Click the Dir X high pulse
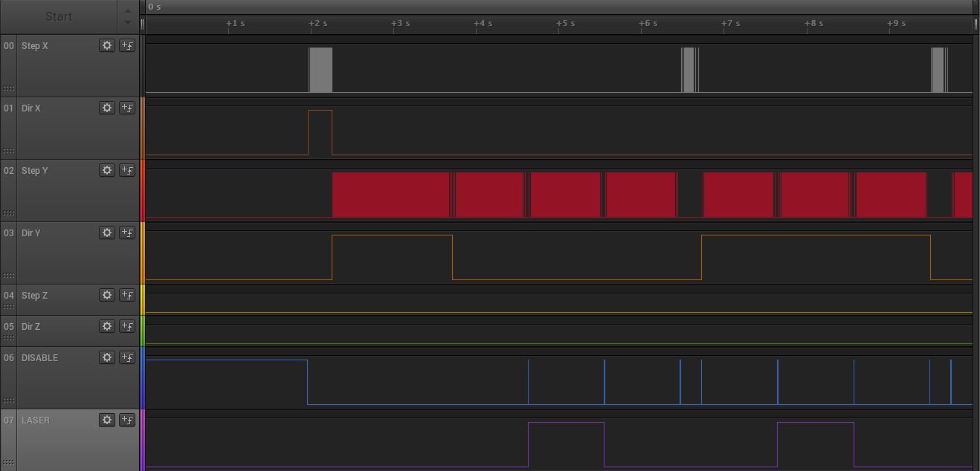980x471 pixels. point(320,132)
